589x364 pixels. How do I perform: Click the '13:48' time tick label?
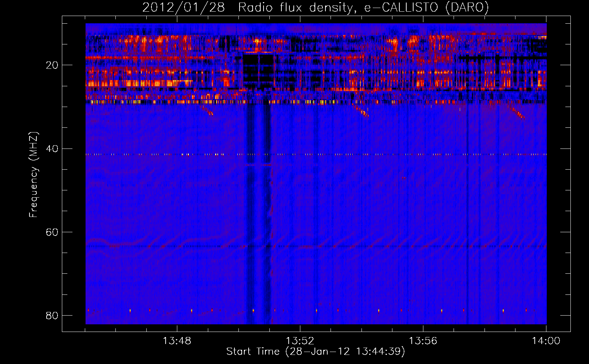pos(177,341)
